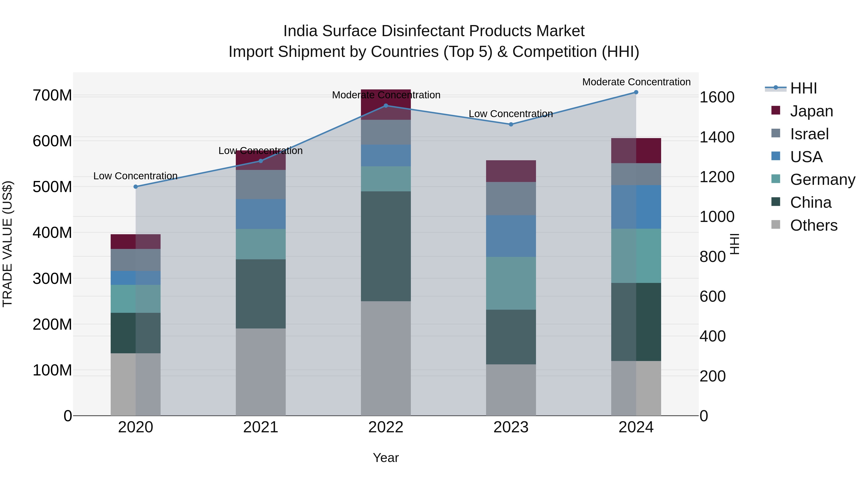This screenshot has width=868, height=488.
Task: Click the 2020 x-axis label
Action: 136,427
